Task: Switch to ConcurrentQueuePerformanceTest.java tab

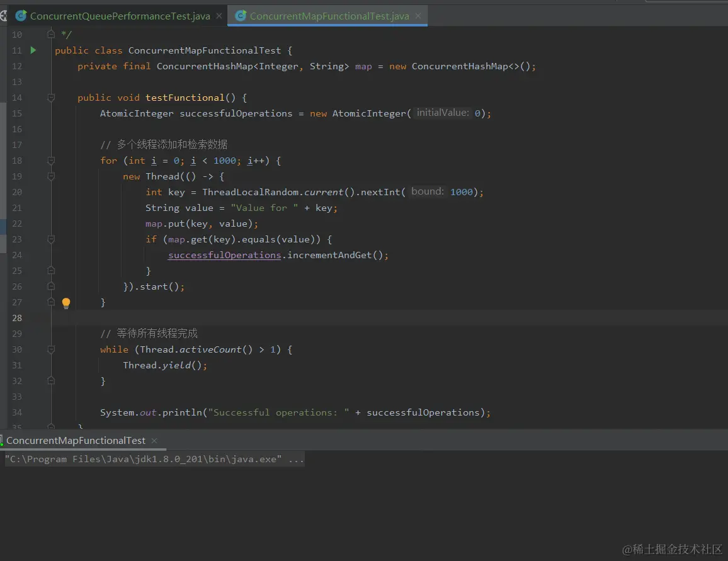Action: coord(120,16)
